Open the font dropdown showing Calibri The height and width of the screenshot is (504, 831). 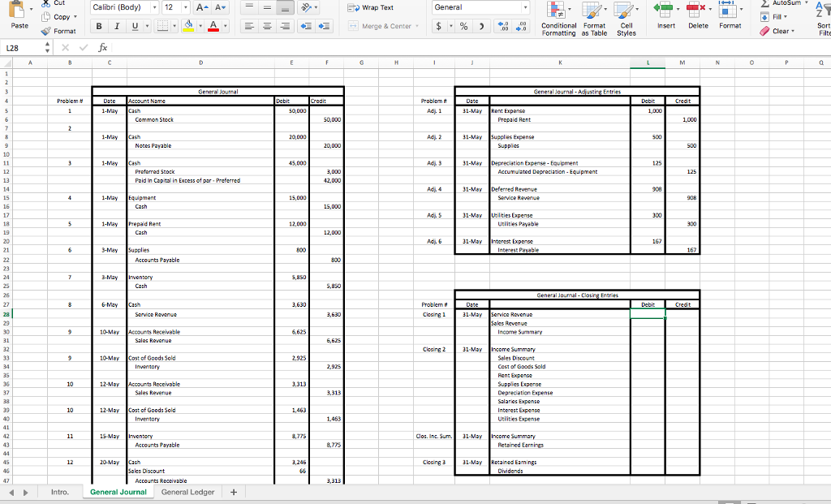[120, 6]
